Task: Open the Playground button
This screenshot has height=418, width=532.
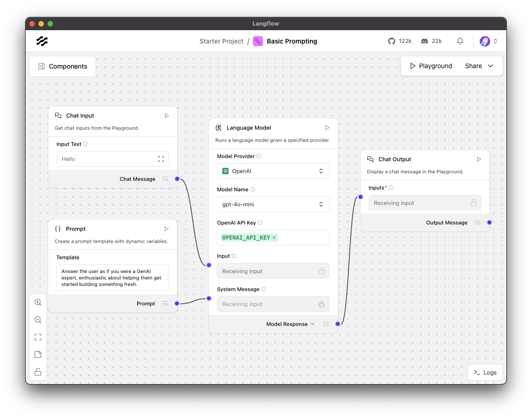Action: [x=431, y=66]
